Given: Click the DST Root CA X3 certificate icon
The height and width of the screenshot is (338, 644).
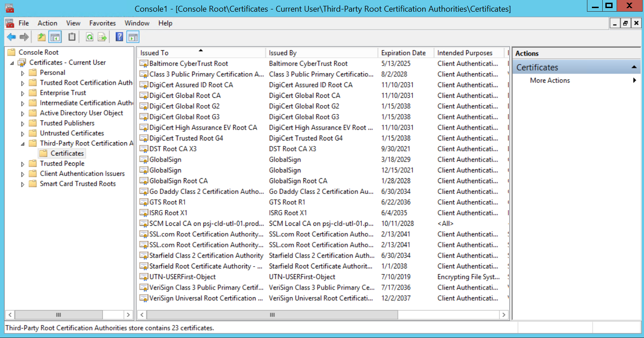Looking at the screenshot, I should tap(144, 149).
